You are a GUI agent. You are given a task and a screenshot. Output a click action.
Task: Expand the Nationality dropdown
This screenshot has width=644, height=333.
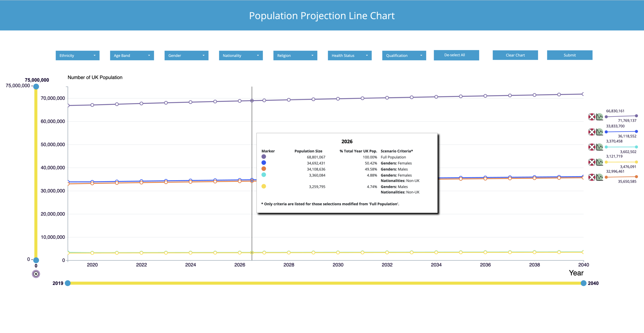(241, 55)
